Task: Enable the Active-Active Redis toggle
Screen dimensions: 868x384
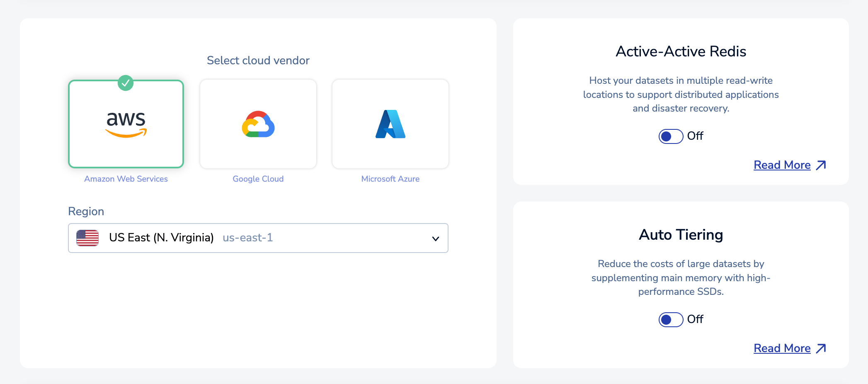Action: [x=671, y=136]
